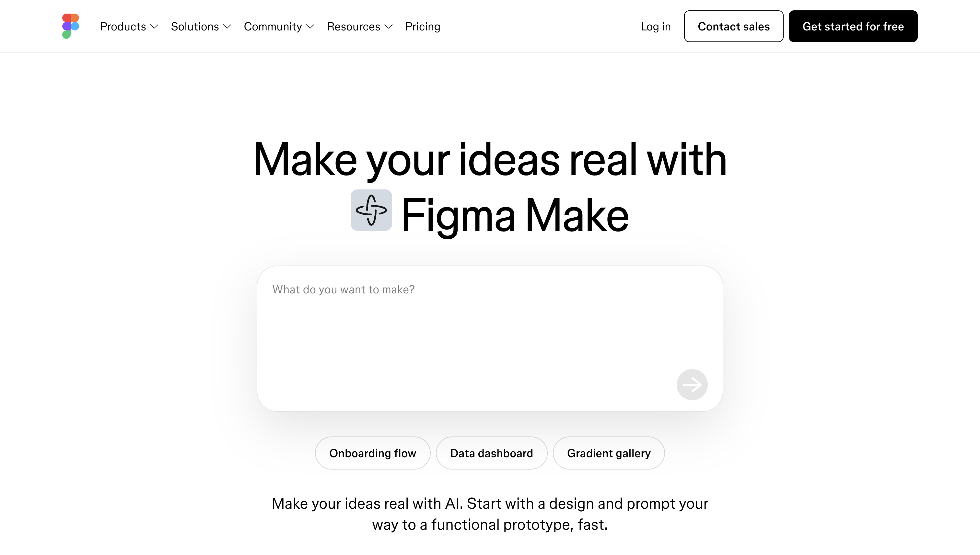The height and width of the screenshot is (555, 980).
Task: Open the Resources menu label
Action: point(353,27)
